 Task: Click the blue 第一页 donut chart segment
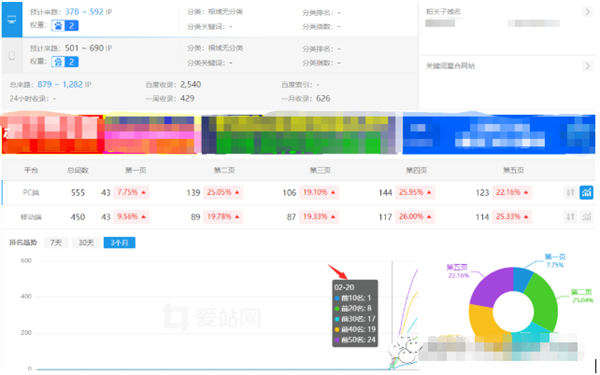(x=521, y=279)
